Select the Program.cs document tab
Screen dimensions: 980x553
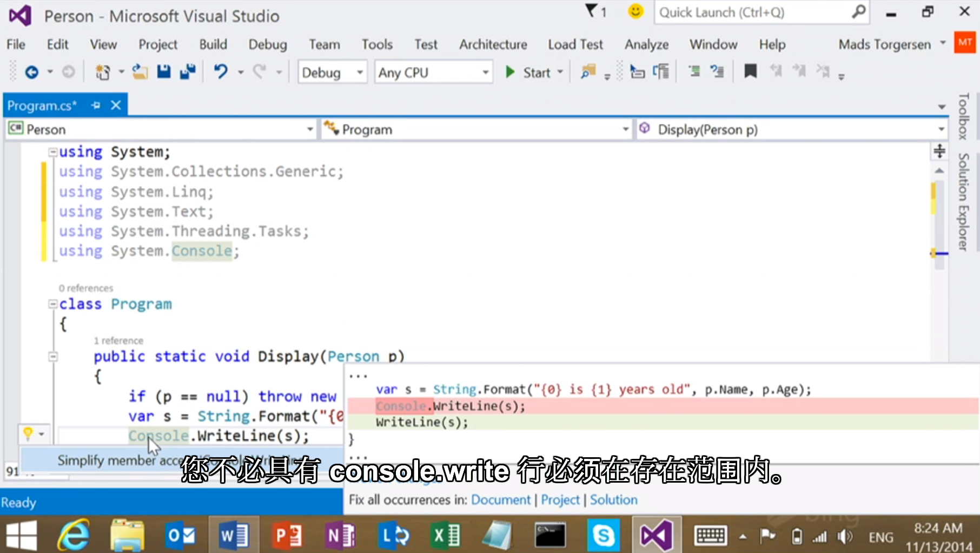click(x=42, y=106)
